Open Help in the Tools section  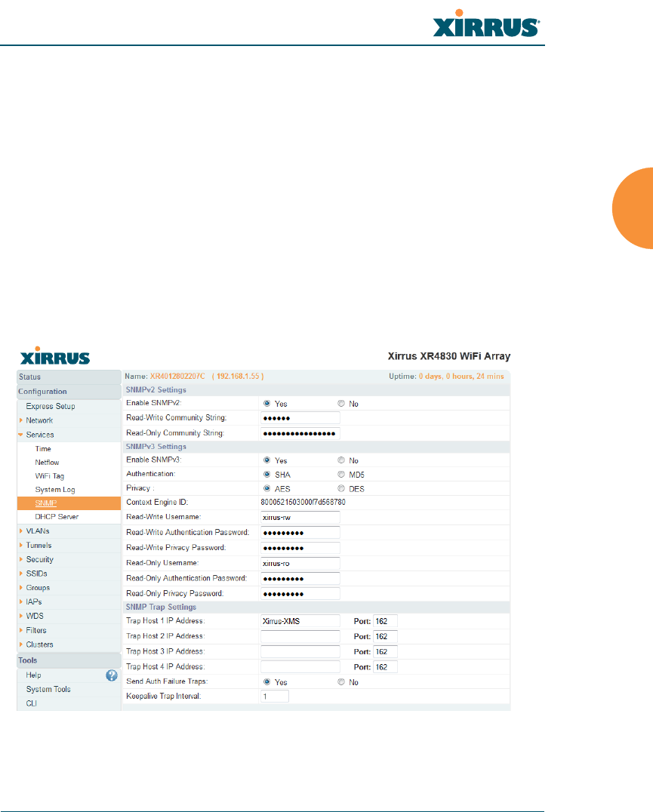click(x=34, y=675)
